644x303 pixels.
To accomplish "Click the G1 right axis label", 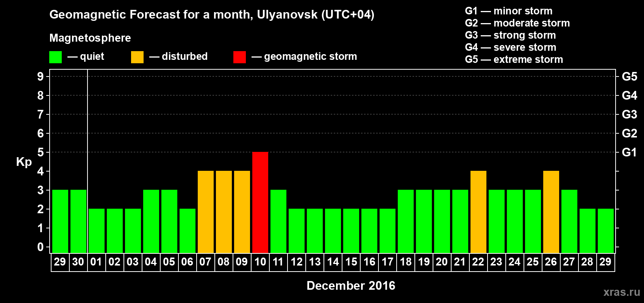I will [630, 152].
